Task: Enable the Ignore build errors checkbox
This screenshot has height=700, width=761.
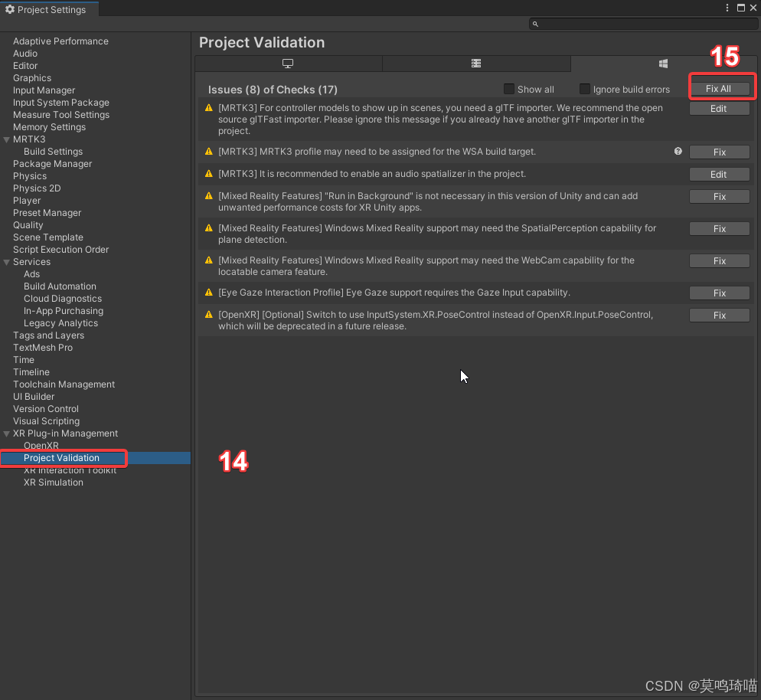Action: pos(584,89)
